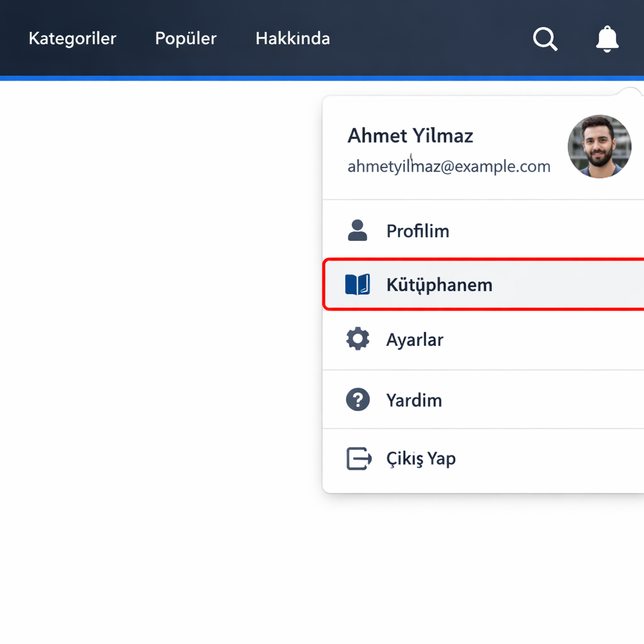The height and width of the screenshot is (644, 644).
Task: Click the Ayarlar gear icon
Action: (x=358, y=340)
